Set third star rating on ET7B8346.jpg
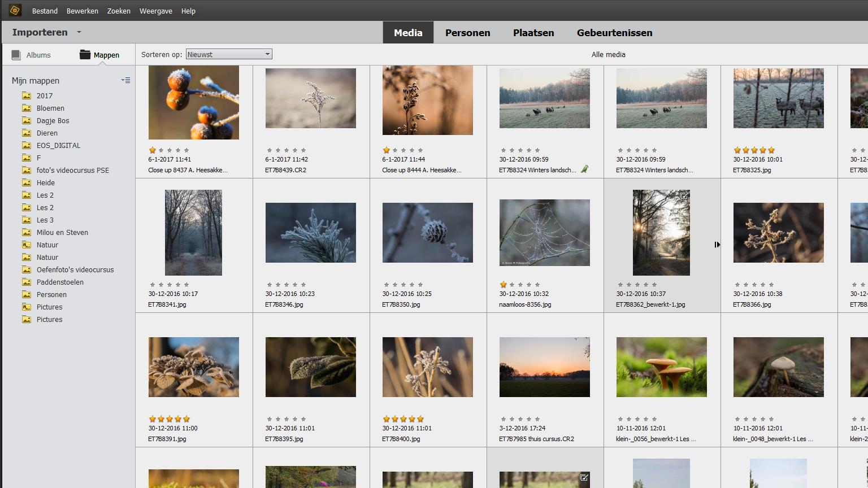The image size is (868, 488). tap(287, 285)
